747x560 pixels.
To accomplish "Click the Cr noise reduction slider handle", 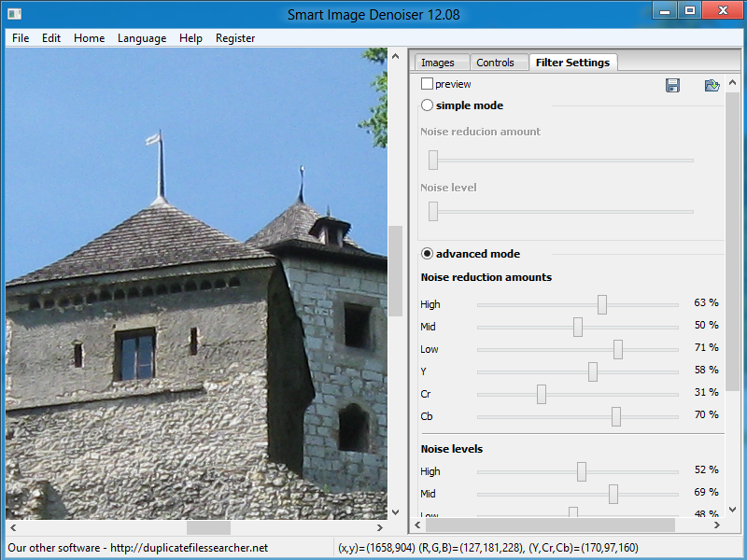I will [542, 394].
